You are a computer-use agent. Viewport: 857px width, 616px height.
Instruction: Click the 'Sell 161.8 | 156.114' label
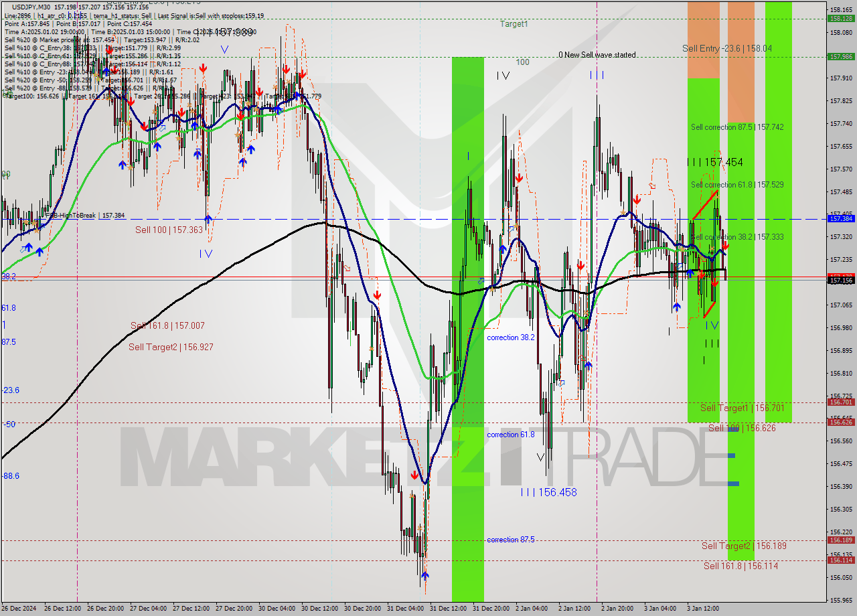741,566
